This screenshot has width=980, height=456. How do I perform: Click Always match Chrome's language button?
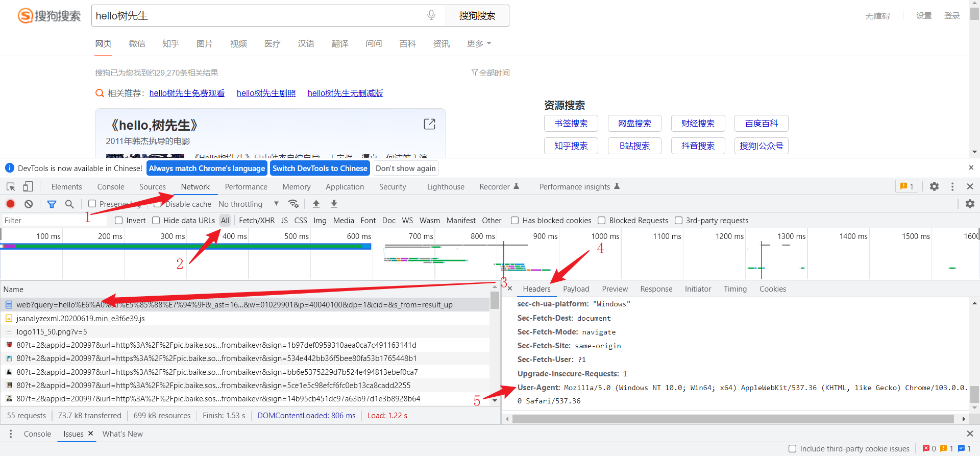(207, 168)
